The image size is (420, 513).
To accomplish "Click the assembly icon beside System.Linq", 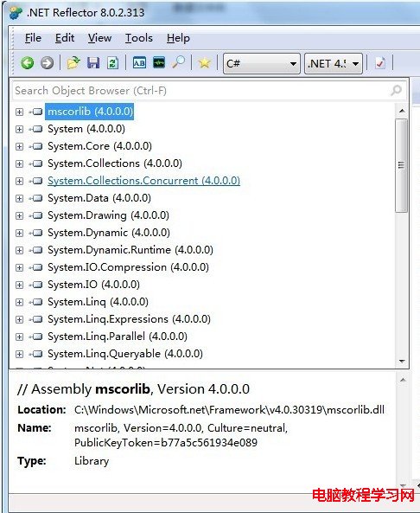I will pyautogui.click(x=36, y=302).
